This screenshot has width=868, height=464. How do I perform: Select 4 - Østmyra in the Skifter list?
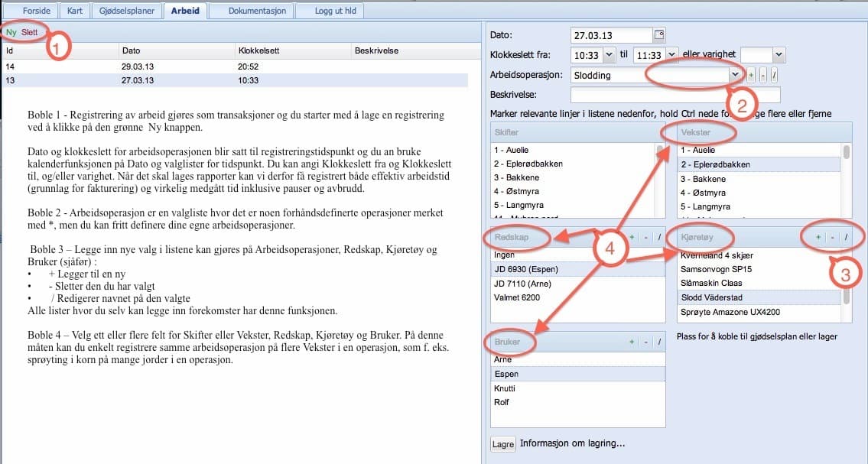[574, 191]
